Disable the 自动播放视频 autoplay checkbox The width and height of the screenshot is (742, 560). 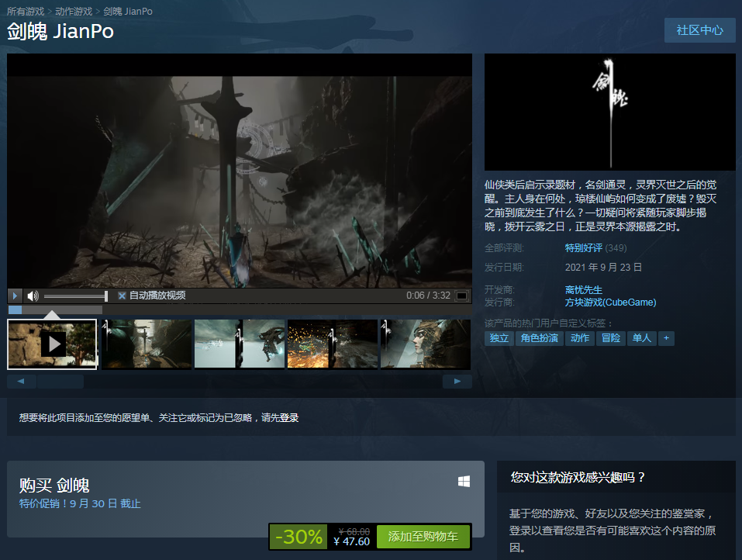point(122,296)
